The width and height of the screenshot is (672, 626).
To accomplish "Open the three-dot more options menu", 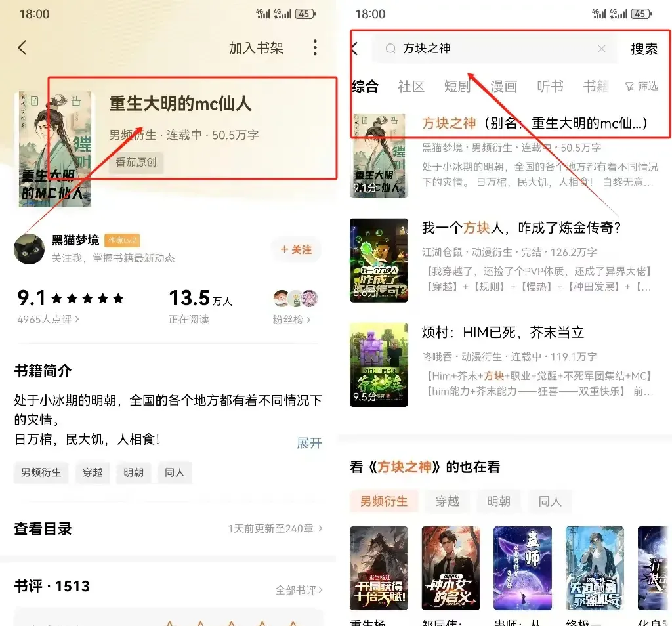I will point(315,47).
